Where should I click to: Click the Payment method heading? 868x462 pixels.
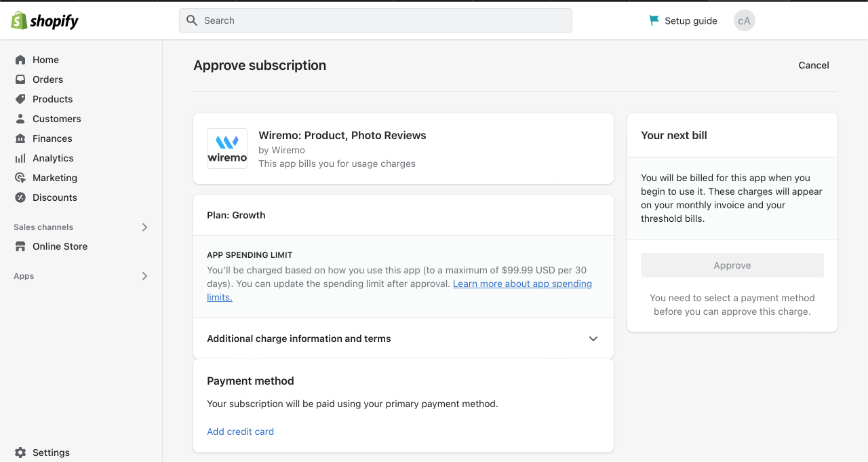click(250, 381)
